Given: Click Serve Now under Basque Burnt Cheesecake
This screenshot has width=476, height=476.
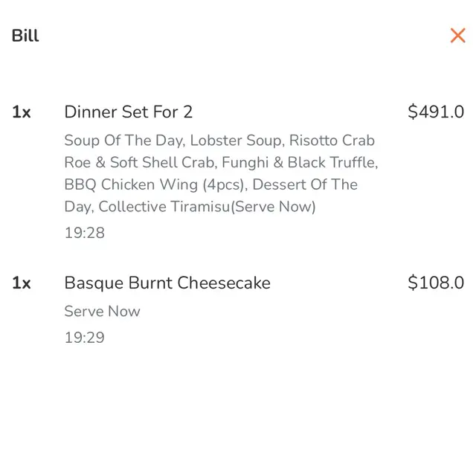Looking at the screenshot, I should [102, 311].
